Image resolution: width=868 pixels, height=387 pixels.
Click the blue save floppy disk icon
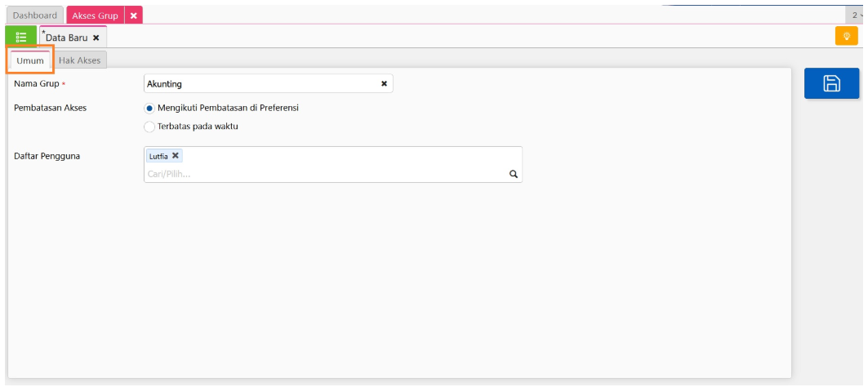coord(831,83)
